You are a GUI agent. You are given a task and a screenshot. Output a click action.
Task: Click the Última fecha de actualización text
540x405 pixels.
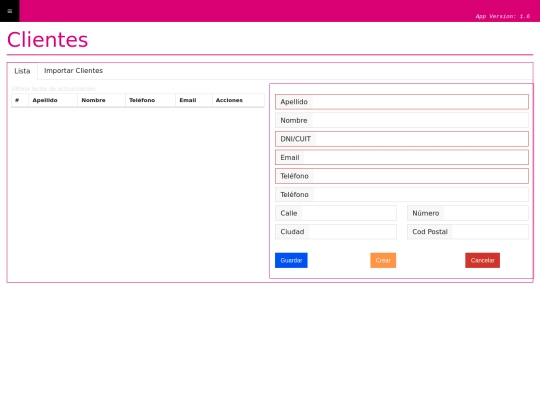coord(54,89)
